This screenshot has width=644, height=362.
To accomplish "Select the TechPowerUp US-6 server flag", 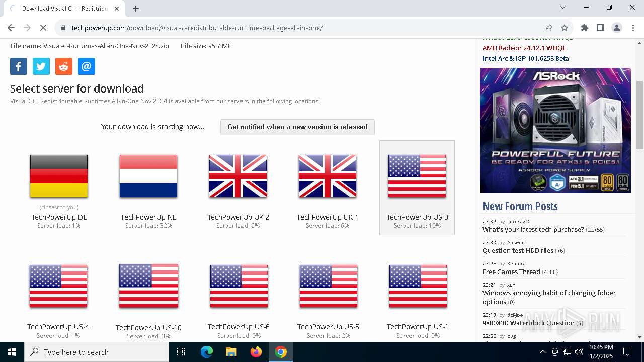I will pyautogui.click(x=239, y=286).
